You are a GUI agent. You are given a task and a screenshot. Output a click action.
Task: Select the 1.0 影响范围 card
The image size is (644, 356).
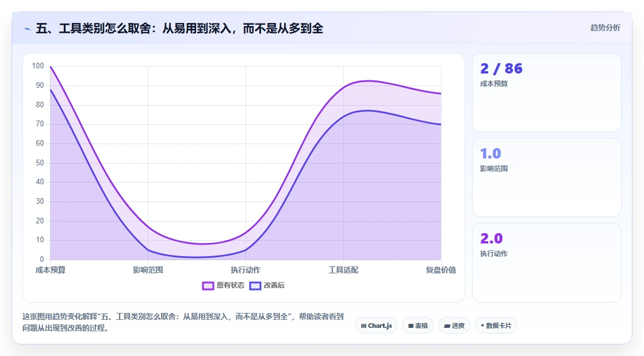pyautogui.click(x=547, y=177)
